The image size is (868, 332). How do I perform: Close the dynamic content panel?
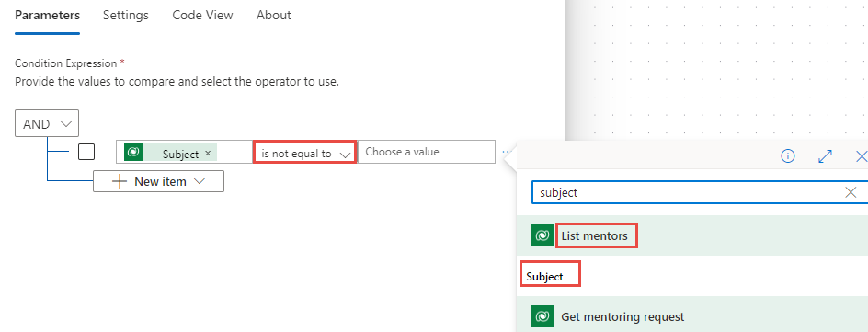tap(862, 156)
